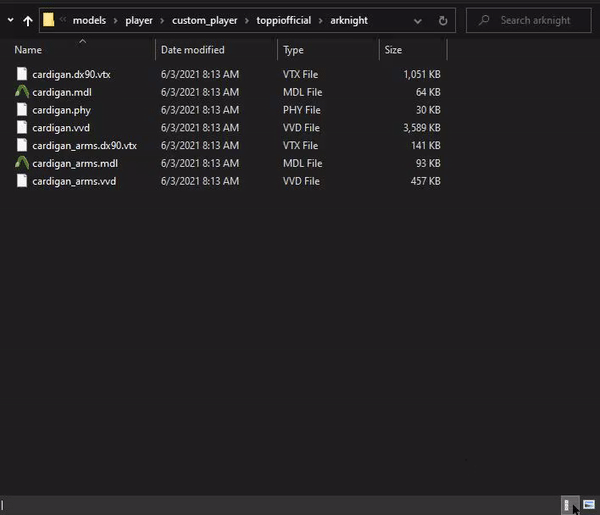Viewport: 600px width, 515px height.
Task: Expand the recent locations dropdown arrow
Action: tap(10, 20)
